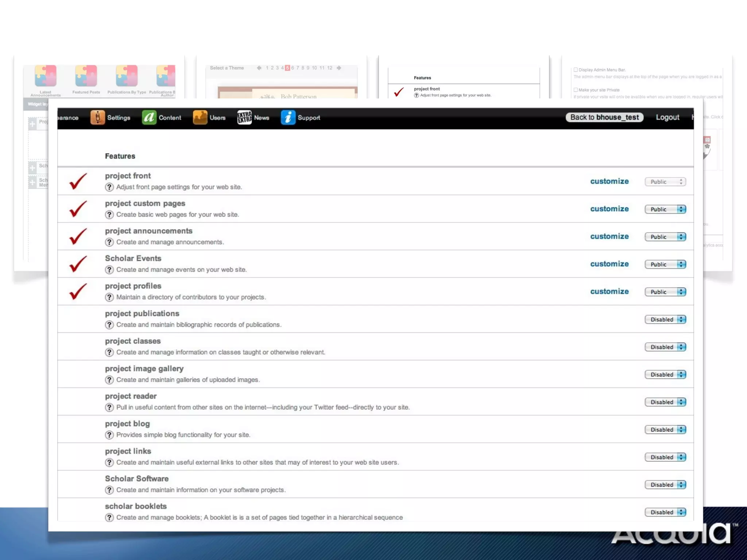Click red checkmark beside Scholar Events
The width and height of the screenshot is (747, 560).
pos(78,264)
